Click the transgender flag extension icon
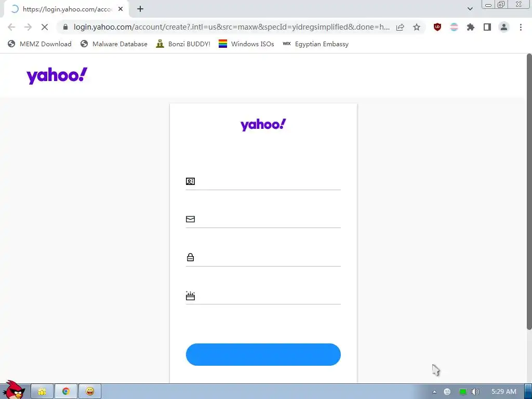532x399 pixels. (454, 27)
